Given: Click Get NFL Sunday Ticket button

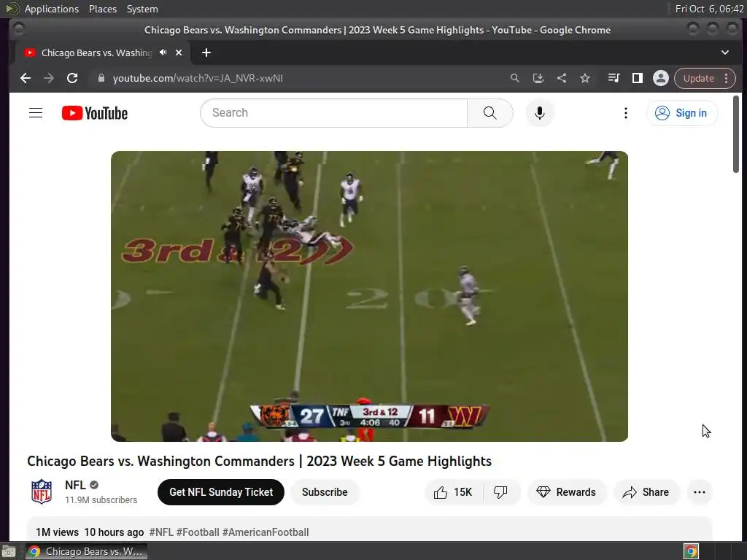Looking at the screenshot, I should 221,492.
